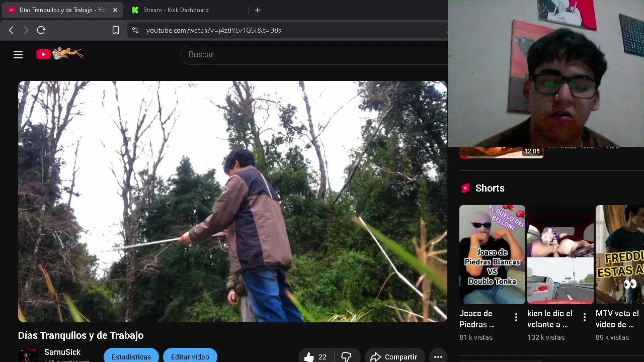Viewport: 644px width, 362px height.
Task: Click the address bar URL
Action: [213, 30]
